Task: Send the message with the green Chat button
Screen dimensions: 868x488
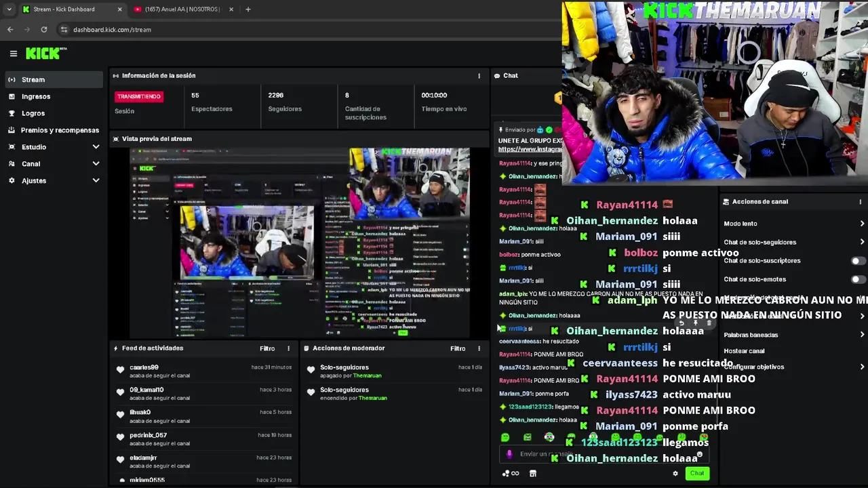Action: [x=697, y=474]
